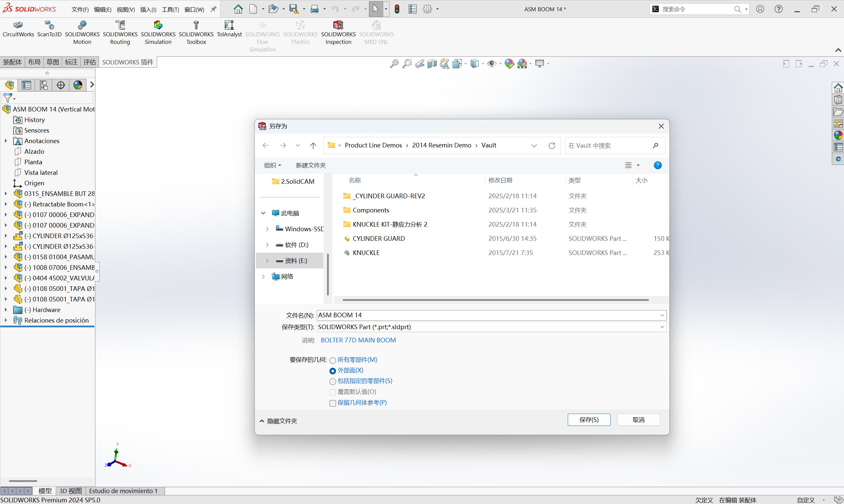Expand Relaciones de posición node
The height and width of the screenshot is (504, 844).
[6, 320]
